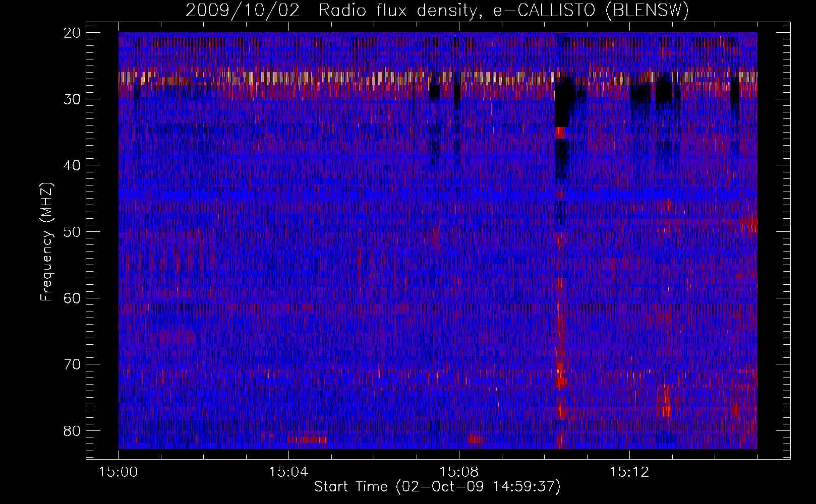The width and height of the screenshot is (816, 504).
Task: Click the 'Start Time (02-Oct-09 14:59:37)' label
Action: pyautogui.click(x=437, y=487)
